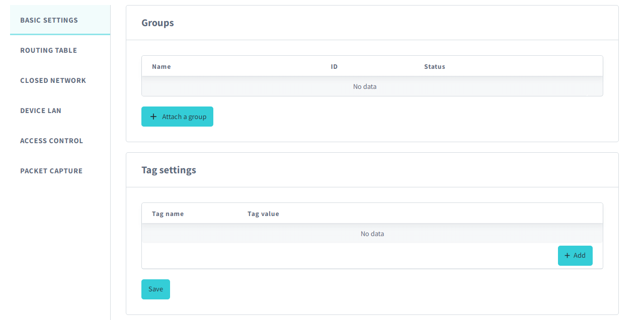Switch to the Routing Table tab
Image resolution: width=644 pixels, height=320 pixels.
point(60,50)
